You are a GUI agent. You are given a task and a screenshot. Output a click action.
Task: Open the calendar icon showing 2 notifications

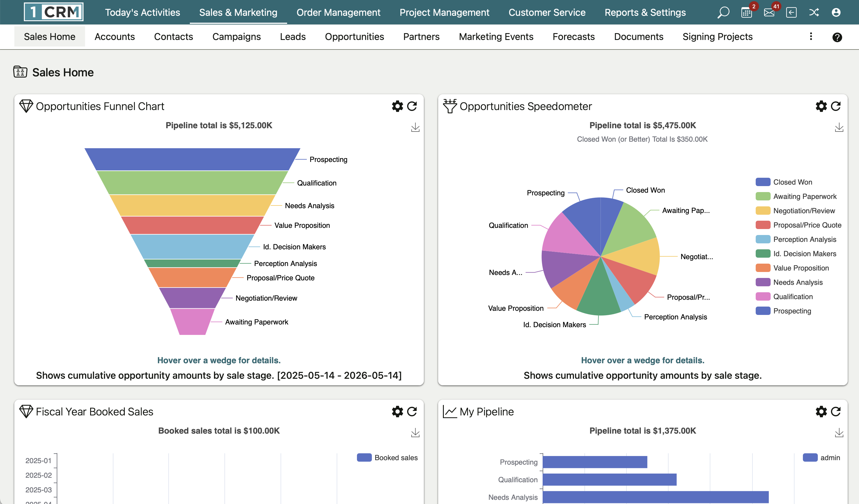click(x=746, y=12)
